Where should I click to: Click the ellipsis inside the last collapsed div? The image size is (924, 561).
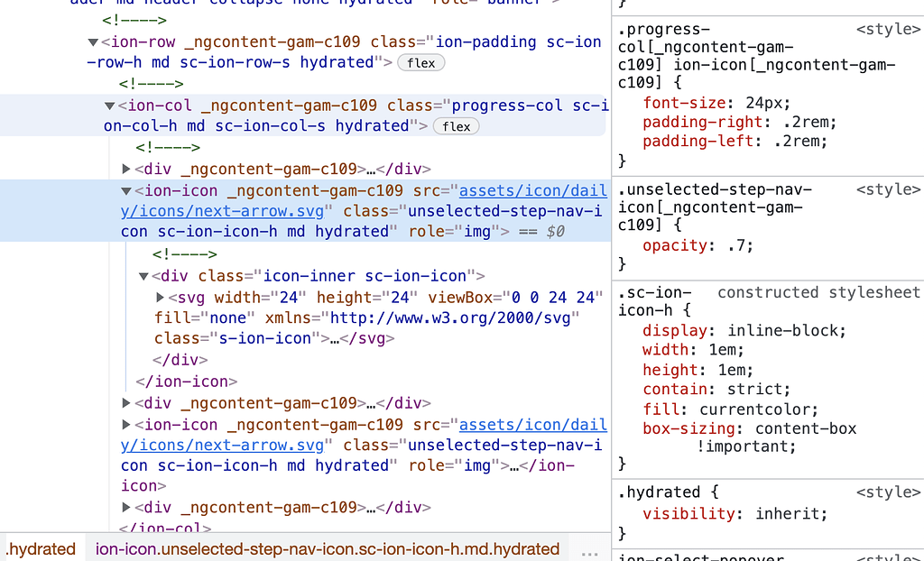pos(370,507)
